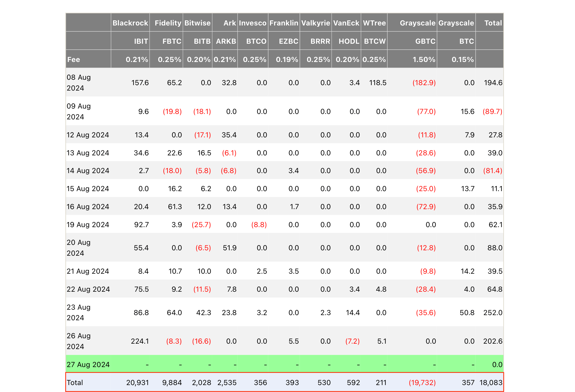Screen dimensions: 575x392
Task: Click the 18,083 grand total
Action: 491,382
